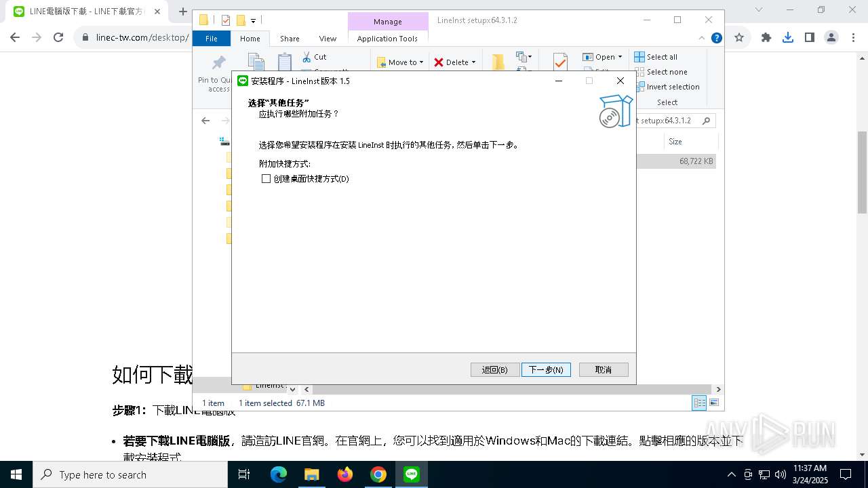Click Select none in ribbon
This screenshot has width=868, height=488.
click(x=660, y=72)
